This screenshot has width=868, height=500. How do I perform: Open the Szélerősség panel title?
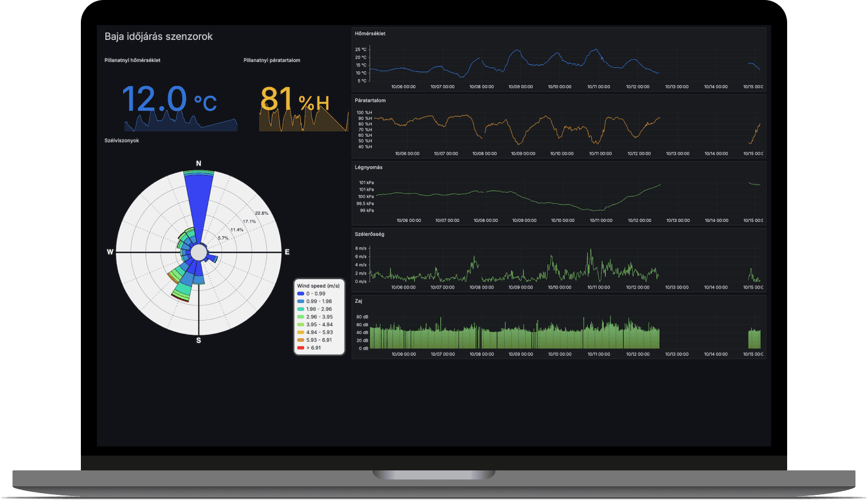370,234
